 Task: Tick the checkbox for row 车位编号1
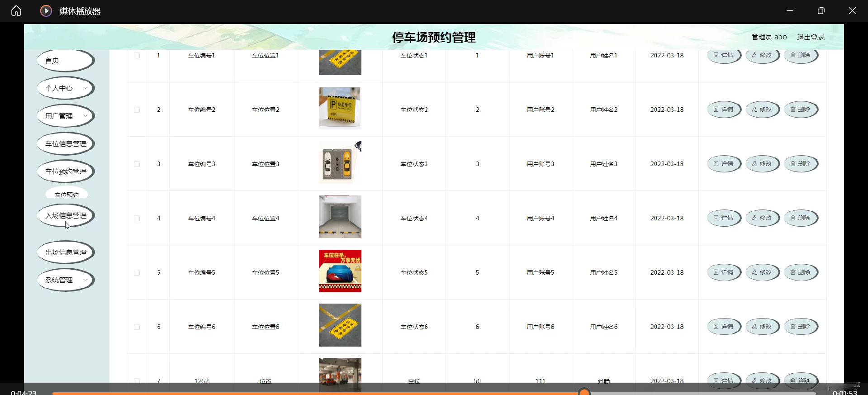[137, 55]
